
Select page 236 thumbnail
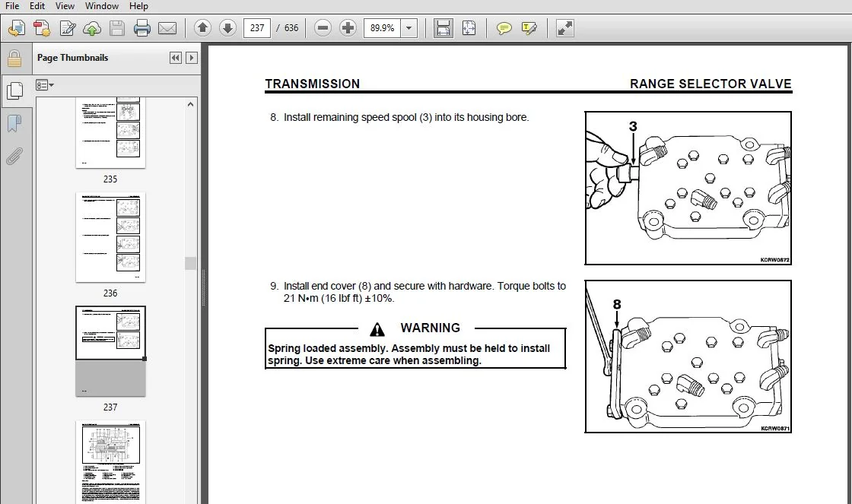coord(110,237)
